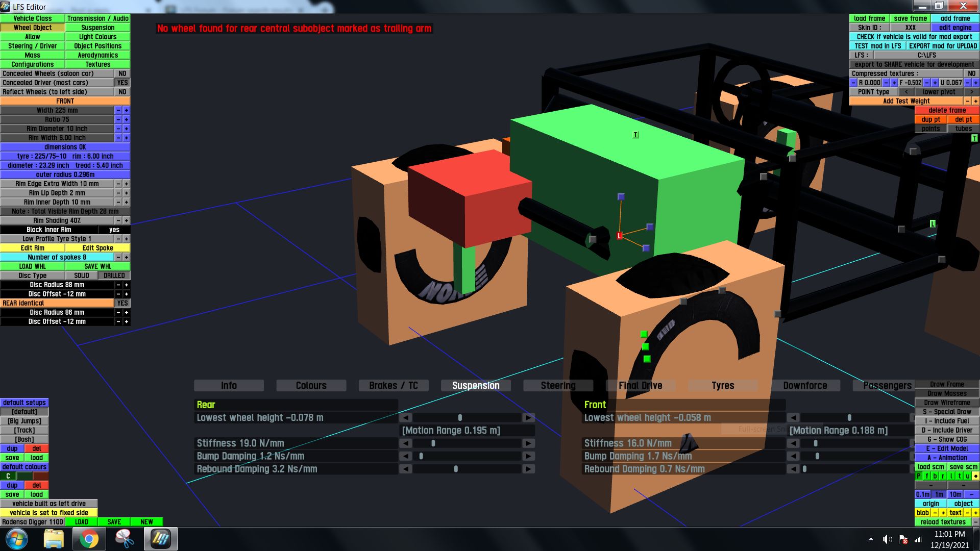Select DRILLED disc type

114,275
